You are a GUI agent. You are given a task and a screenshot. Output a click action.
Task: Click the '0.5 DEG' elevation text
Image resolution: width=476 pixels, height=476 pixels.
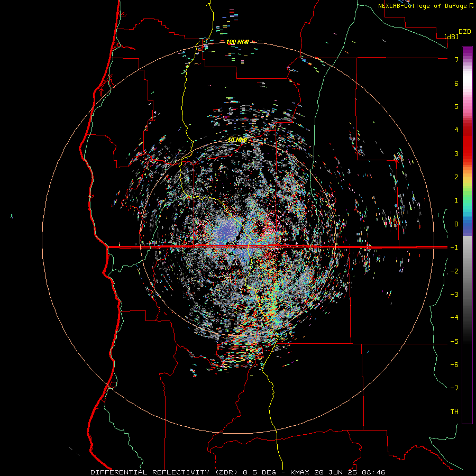(260, 472)
